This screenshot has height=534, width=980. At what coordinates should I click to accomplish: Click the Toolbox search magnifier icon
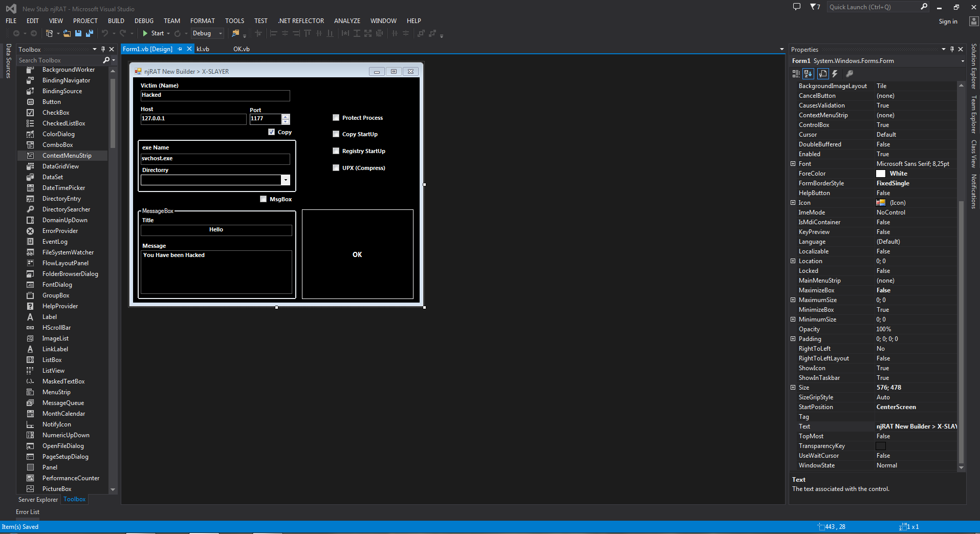pyautogui.click(x=106, y=60)
